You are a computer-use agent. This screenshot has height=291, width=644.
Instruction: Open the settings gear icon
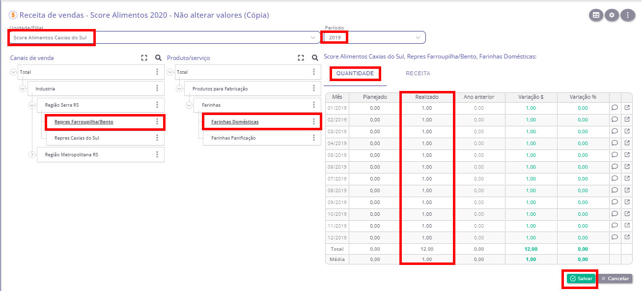coord(612,15)
